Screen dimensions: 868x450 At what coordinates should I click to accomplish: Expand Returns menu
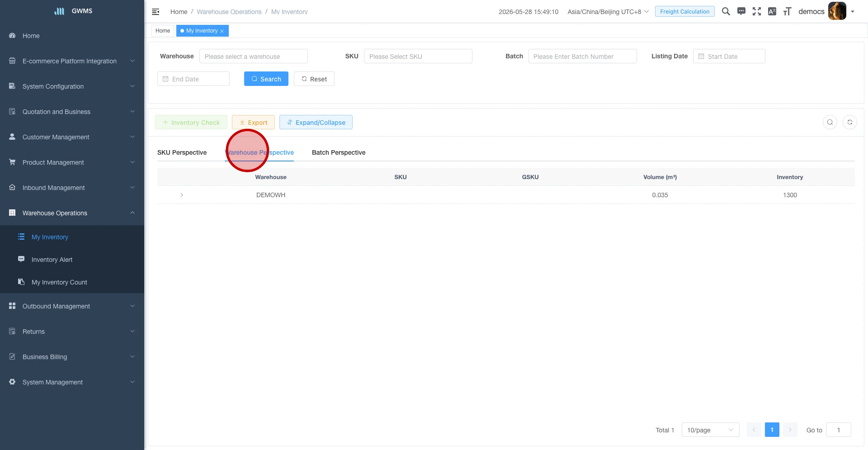72,332
